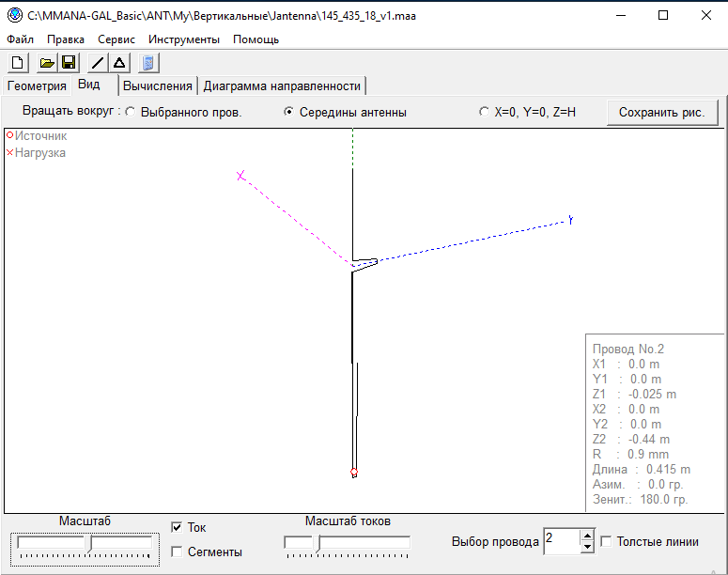The width and height of the screenshot is (728, 575).
Task: Click the Зенит.: 180.0 гр. value
Action: 641,499
